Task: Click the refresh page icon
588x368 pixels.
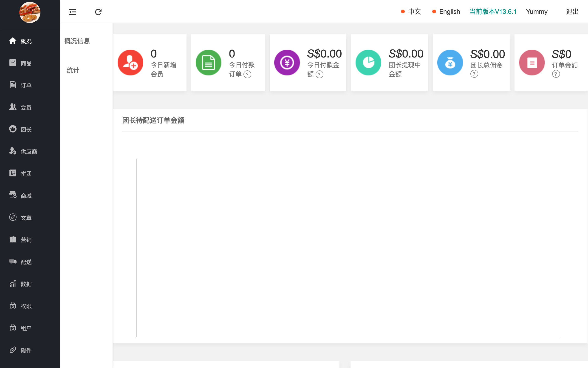Action: 98,12
